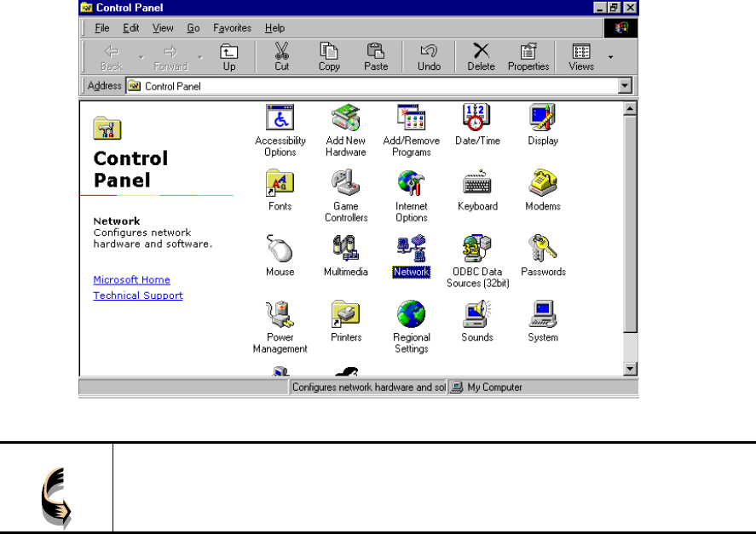
Task: Click the Cut toolbar button
Action: [x=281, y=57]
